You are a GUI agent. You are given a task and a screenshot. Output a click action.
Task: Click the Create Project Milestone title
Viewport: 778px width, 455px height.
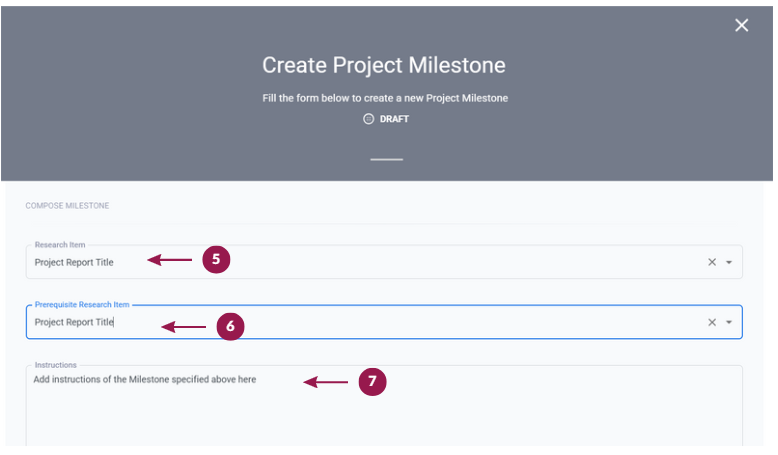(x=384, y=65)
